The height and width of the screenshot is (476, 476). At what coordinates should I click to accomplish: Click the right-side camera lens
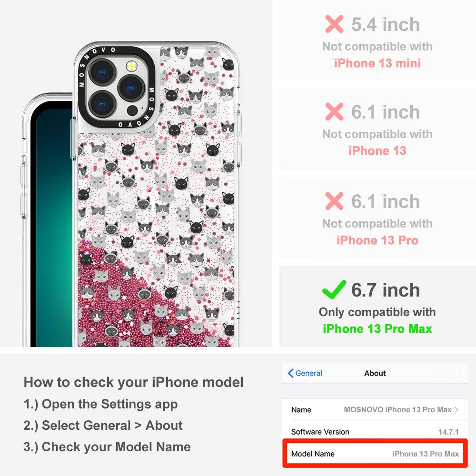click(131, 89)
